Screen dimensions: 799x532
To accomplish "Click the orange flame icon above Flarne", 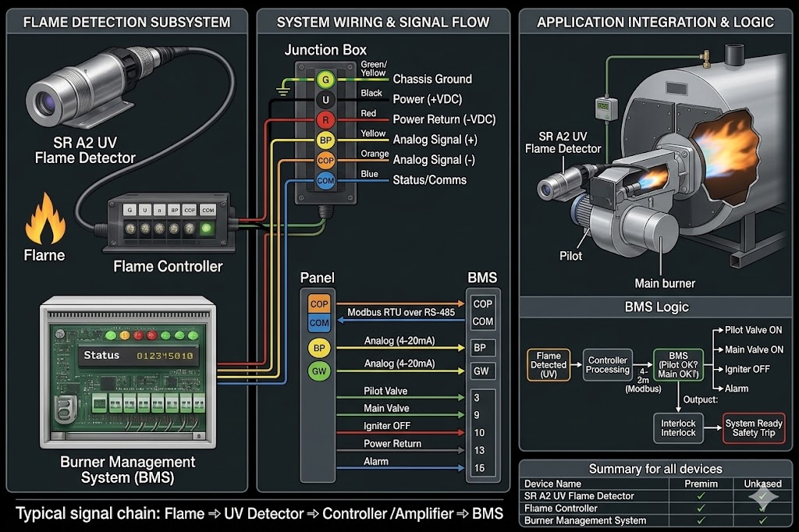I will click(x=46, y=219).
